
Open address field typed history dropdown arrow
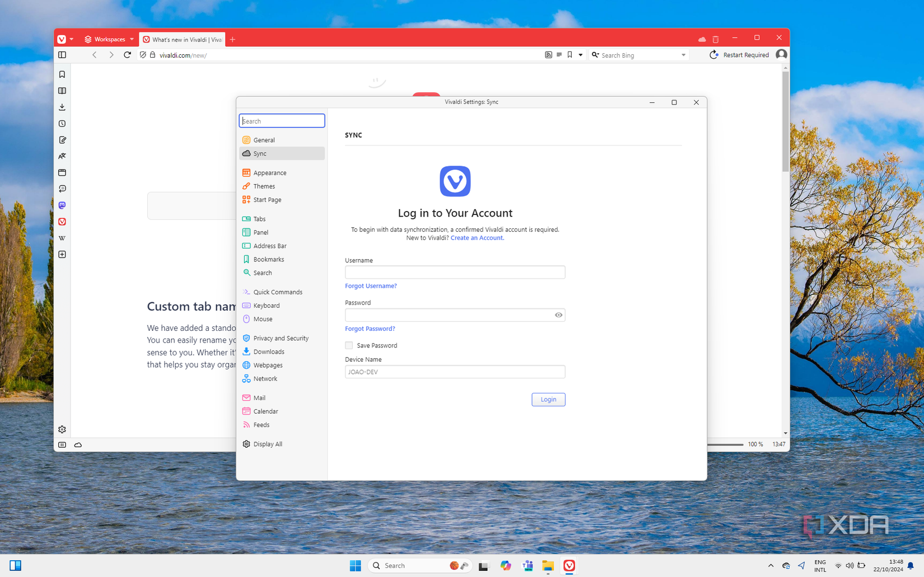click(580, 55)
